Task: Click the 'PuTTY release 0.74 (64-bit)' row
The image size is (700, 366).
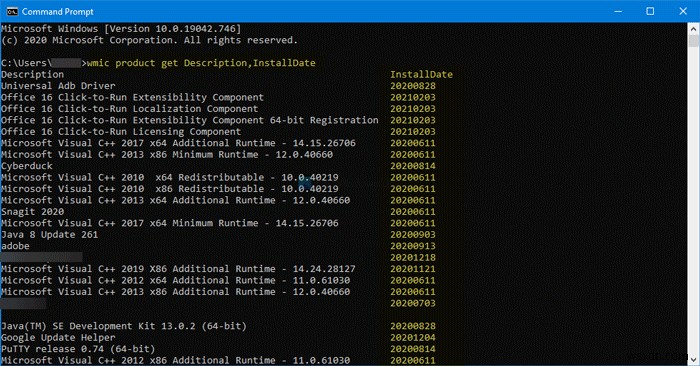Action: 78,349
